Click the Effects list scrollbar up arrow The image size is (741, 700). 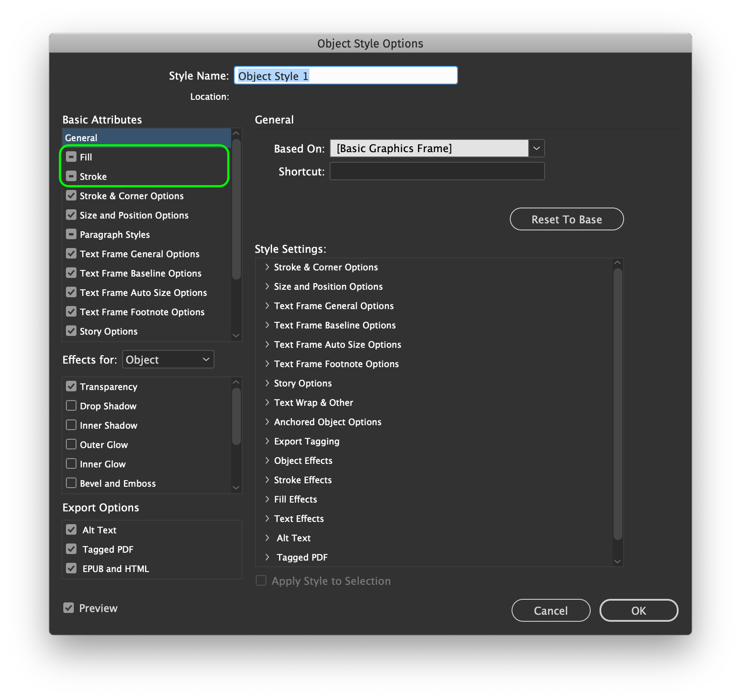[236, 382]
